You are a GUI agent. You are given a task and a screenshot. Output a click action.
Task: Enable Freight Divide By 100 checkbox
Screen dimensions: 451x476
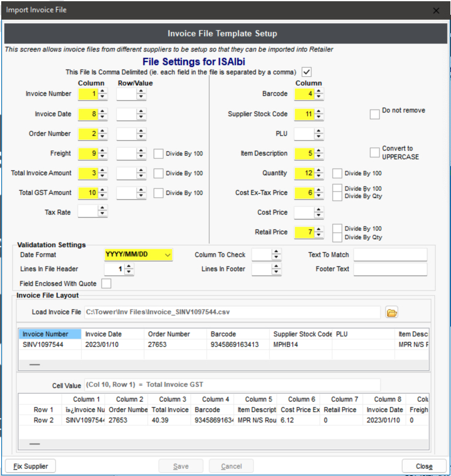coord(159,154)
